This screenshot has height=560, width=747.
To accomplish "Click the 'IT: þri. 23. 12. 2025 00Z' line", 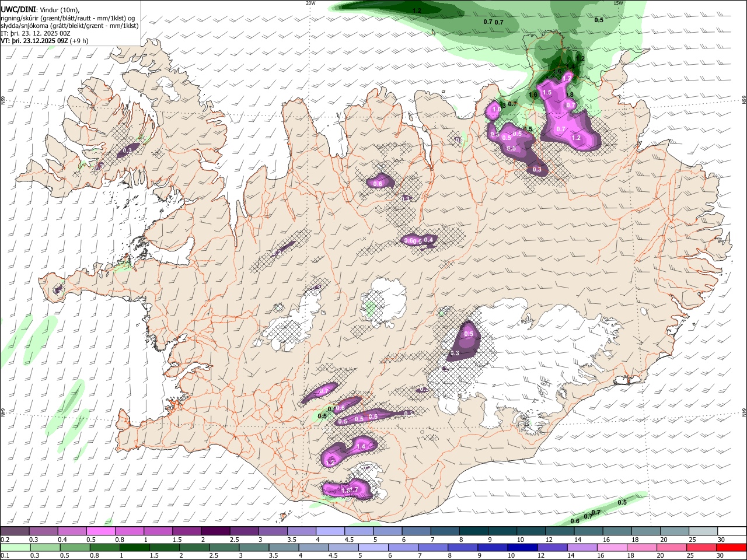I will 36,33.
